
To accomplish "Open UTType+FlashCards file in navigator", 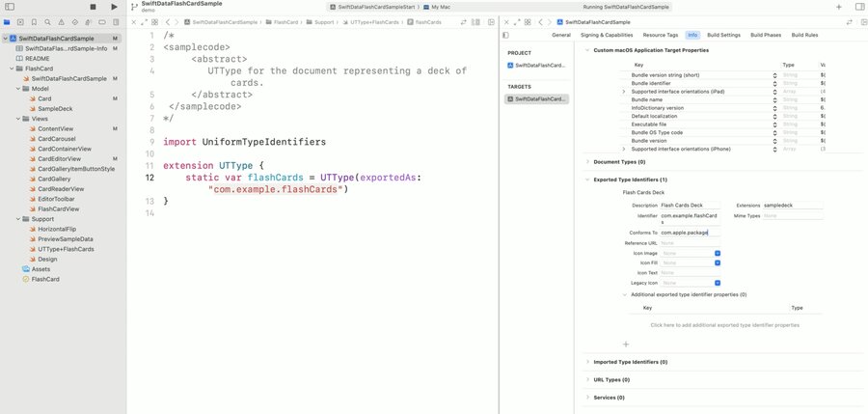I will point(66,249).
